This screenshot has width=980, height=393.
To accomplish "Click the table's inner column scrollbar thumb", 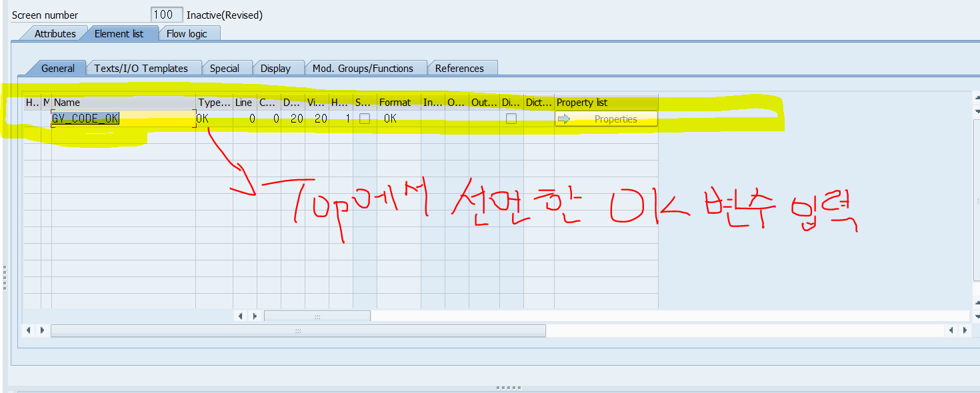I will point(317,316).
